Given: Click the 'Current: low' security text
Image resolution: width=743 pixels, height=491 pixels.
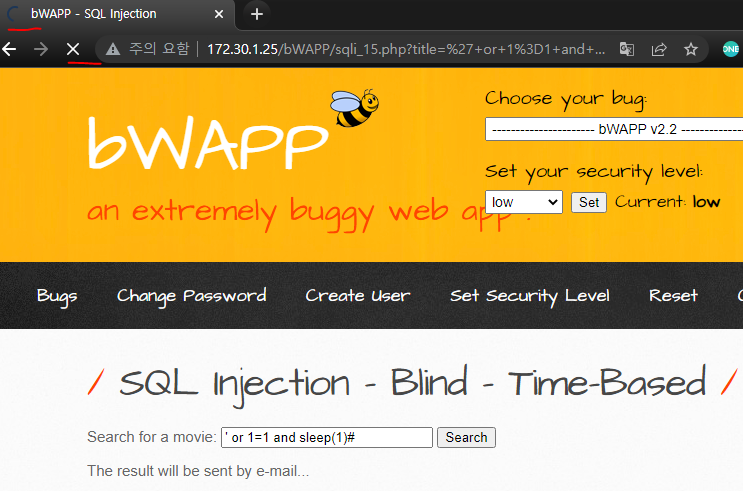Looking at the screenshot, I should (x=668, y=202).
